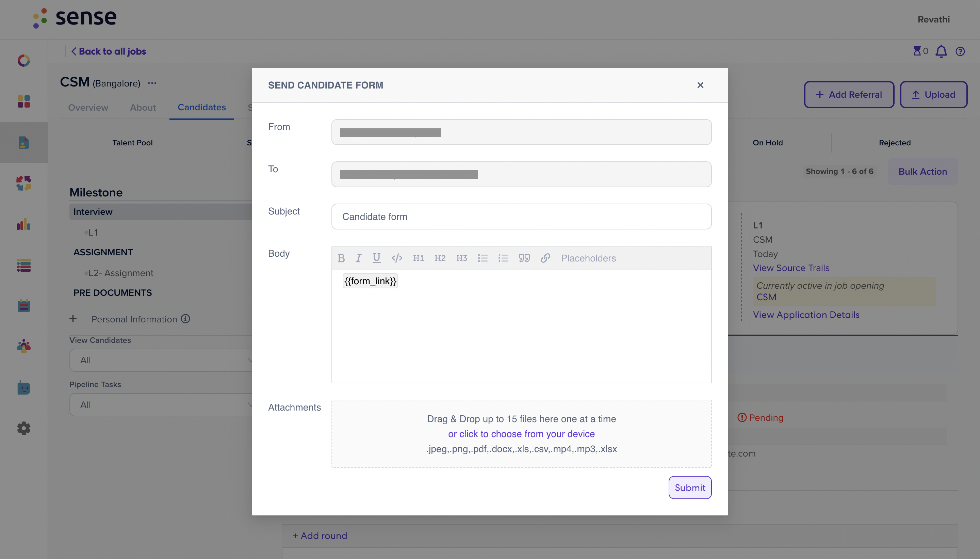Click the Add Referral button
The height and width of the screenshot is (559, 980).
pyautogui.click(x=849, y=94)
